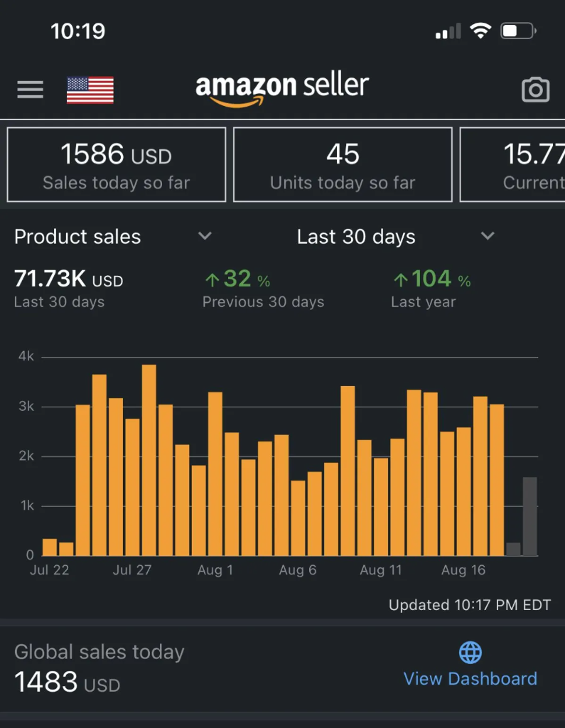The image size is (565, 728).
Task: Tap the gray bar for today's sales
Action: tap(529, 516)
